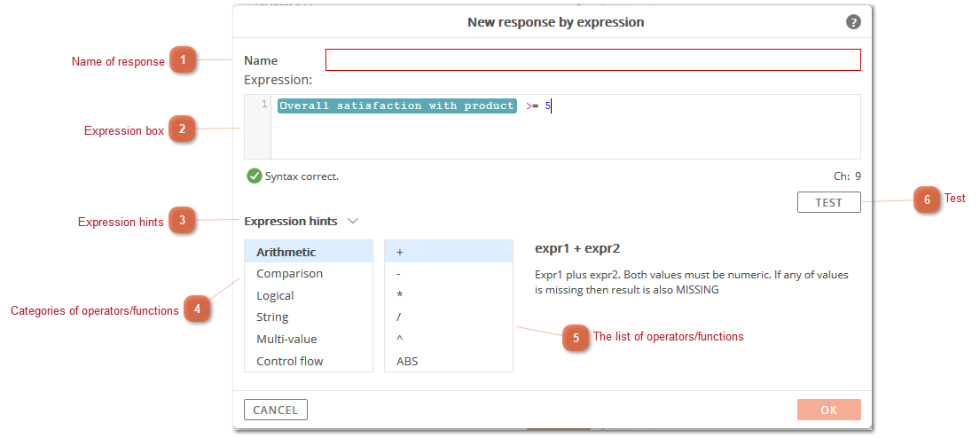Click the Name input field
Viewport: 980px width, 438px height.
pyautogui.click(x=593, y=60)
